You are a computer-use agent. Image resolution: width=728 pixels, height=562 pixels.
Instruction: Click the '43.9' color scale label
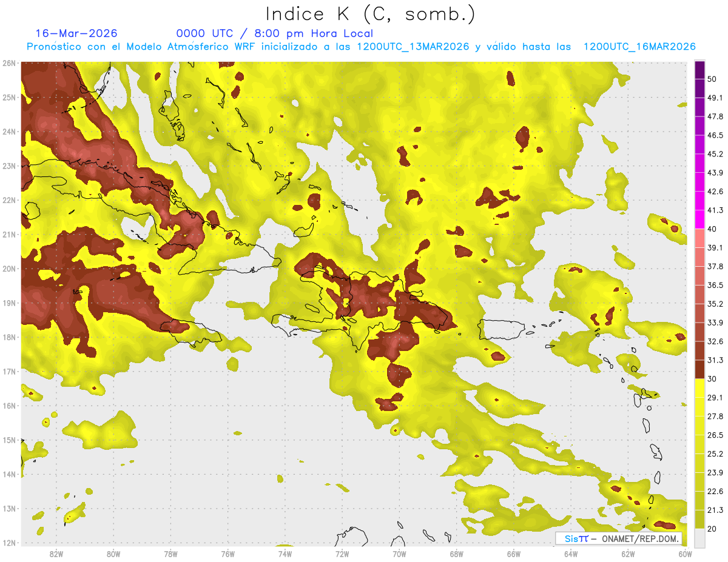(x=715, y=173)
